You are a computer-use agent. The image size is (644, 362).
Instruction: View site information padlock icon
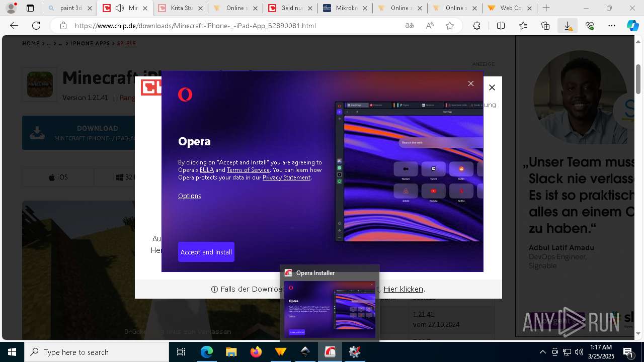coord(63,26)
